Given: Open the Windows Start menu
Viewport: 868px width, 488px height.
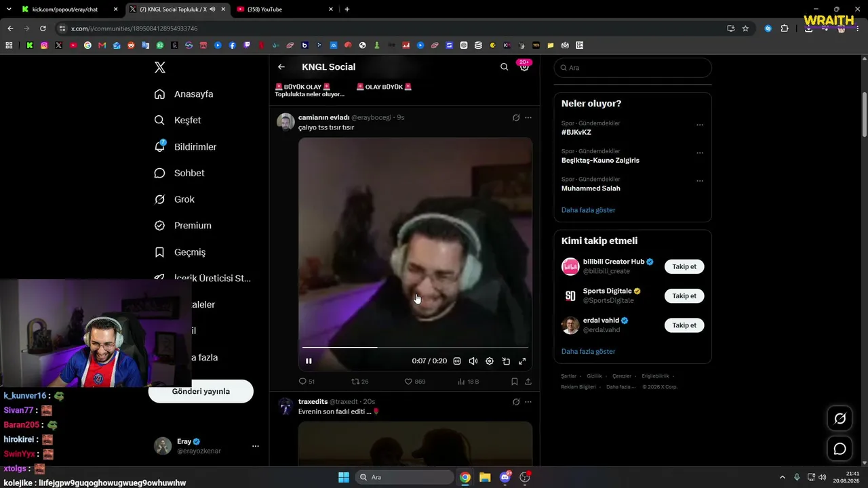Looking at the screenshot, I should (x=344, y=477).
